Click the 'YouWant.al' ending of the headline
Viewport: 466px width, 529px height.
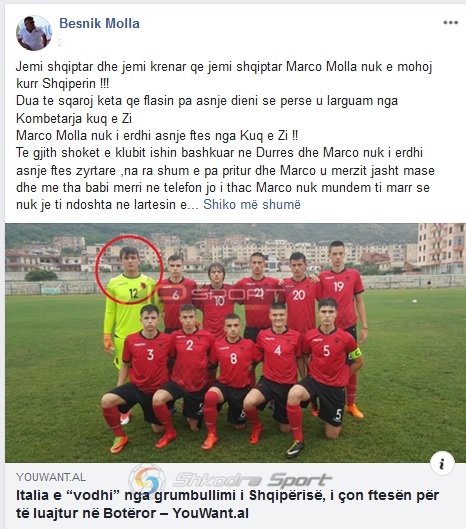[x=211, y=513]
